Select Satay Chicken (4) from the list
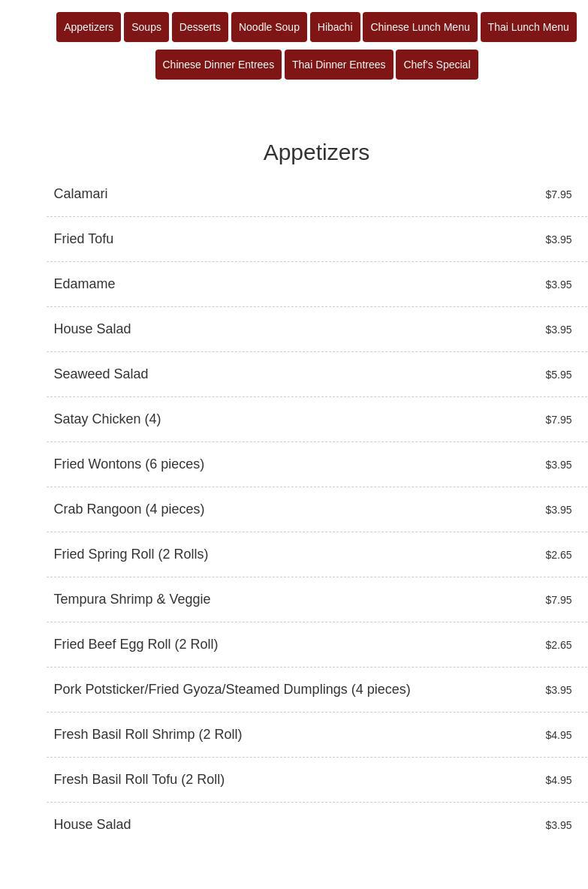Image resolution: width=588 pixels, height=889 pixels. (107, 419)
